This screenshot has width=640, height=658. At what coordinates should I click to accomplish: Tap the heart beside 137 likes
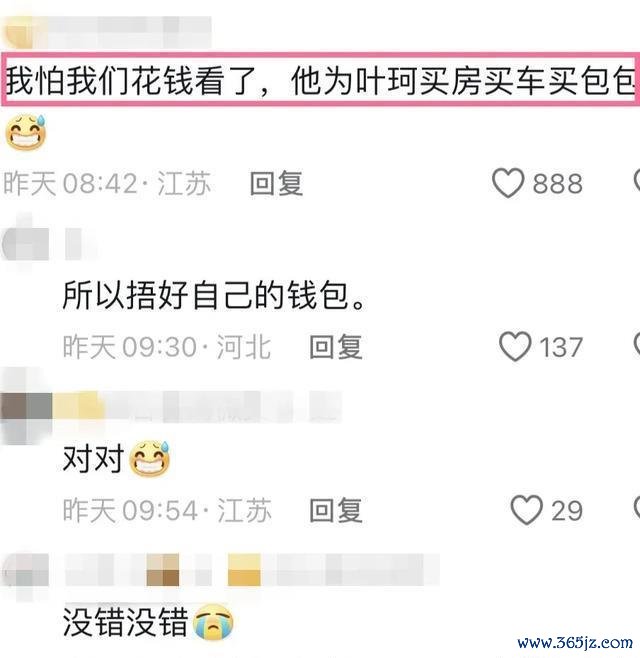[x=515, y=347]
